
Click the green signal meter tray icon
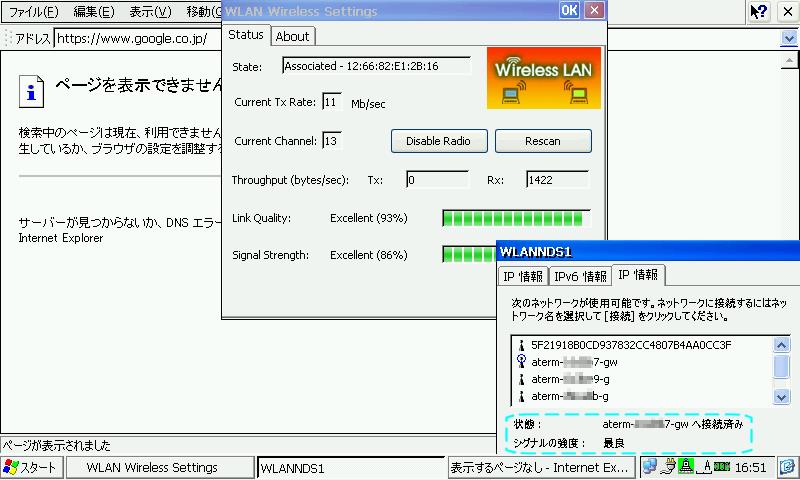[x=722, y=467]
